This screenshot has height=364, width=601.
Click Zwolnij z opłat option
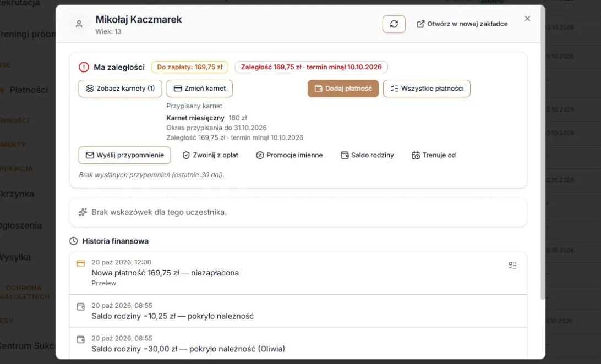[x=210, y=156]
